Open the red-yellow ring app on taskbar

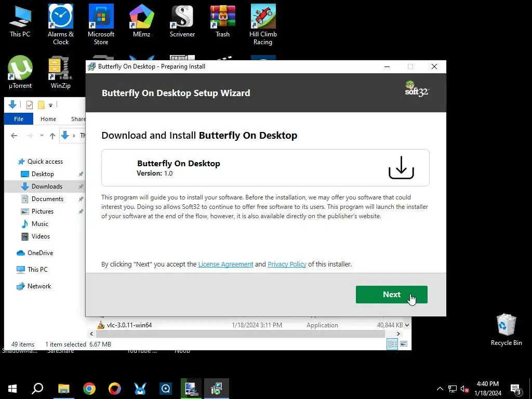[x=115, y=389]
